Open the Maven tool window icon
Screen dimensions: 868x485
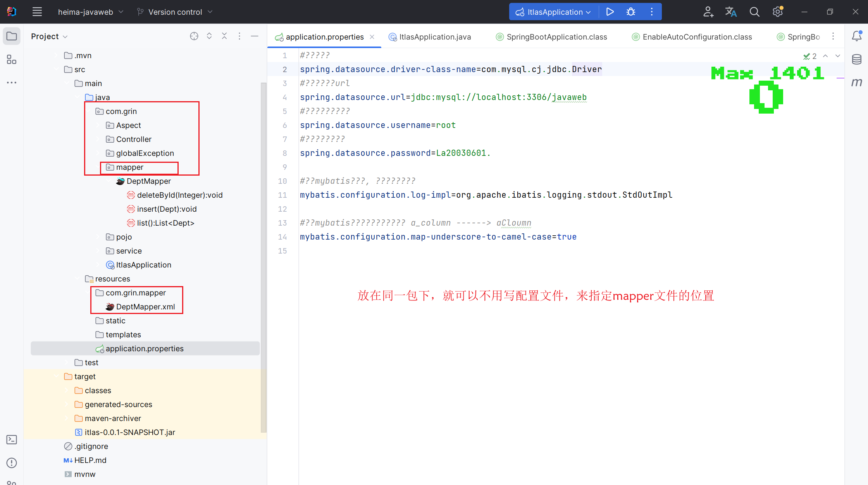pyautogui.click(x=857, y=82)
